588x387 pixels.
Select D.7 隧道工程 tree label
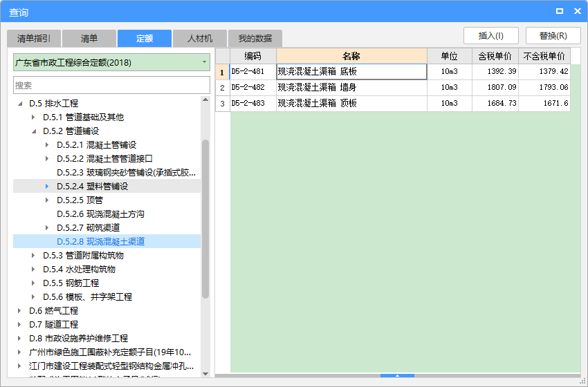pyautogui.click(x=54, y=324)
